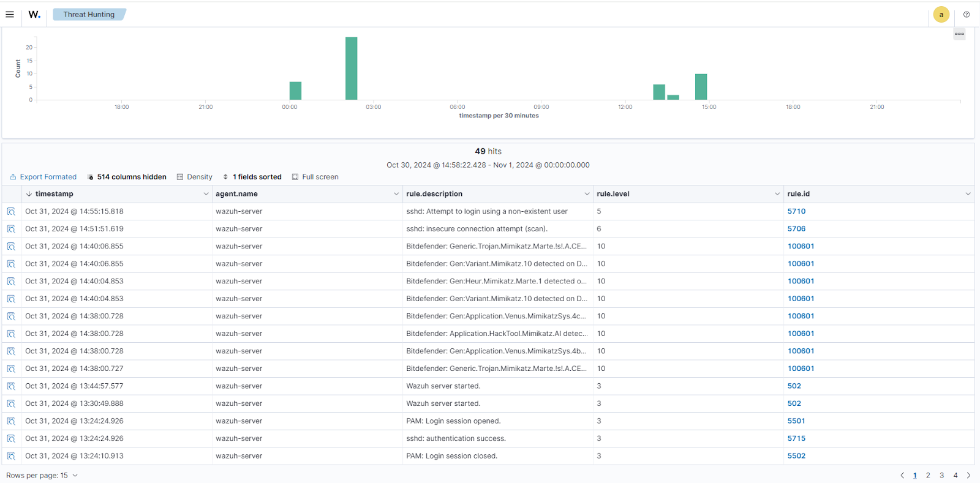Click the Wazuh logo home icon

click(x=34, y=14)
